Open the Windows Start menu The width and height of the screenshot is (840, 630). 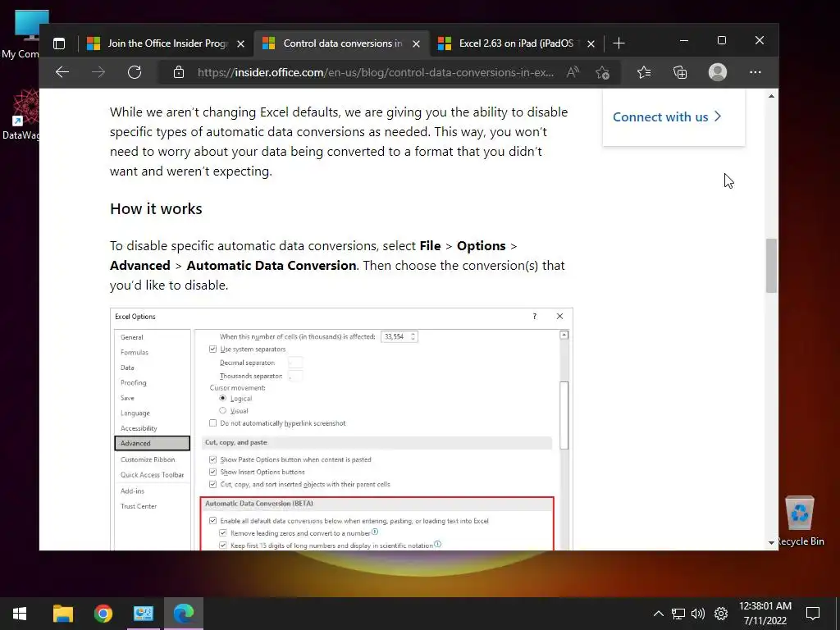coord(20,614)
